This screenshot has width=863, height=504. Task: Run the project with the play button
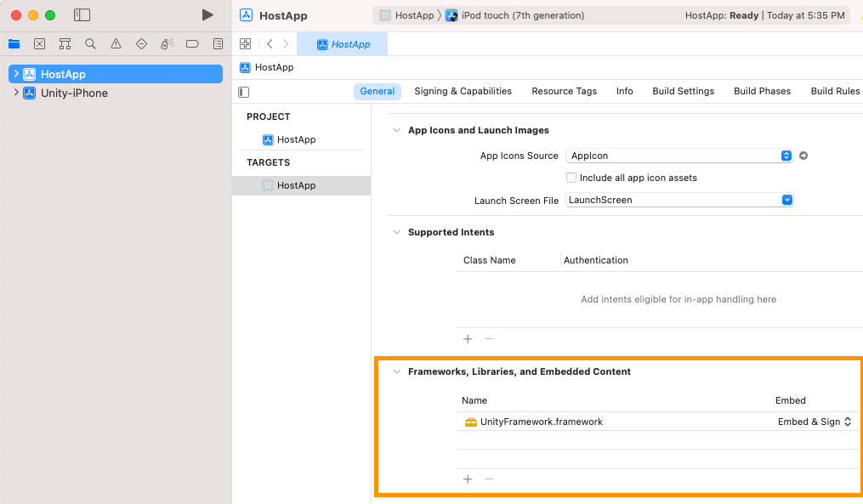[x=207, y=14]
